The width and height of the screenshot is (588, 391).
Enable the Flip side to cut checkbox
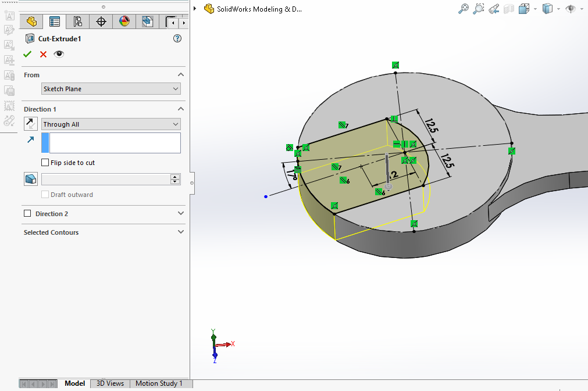(x=45, y=163)
